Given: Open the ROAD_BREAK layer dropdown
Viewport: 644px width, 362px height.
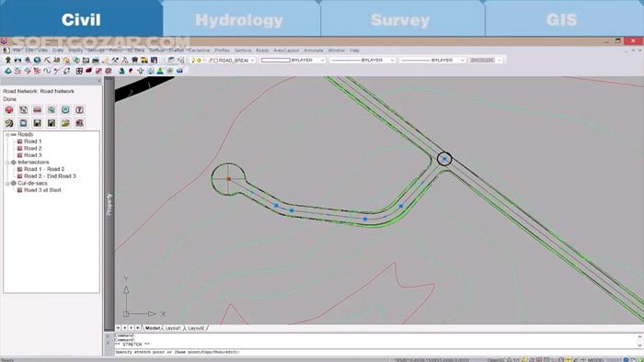Looking at the screenshot, I should [253, 61].
